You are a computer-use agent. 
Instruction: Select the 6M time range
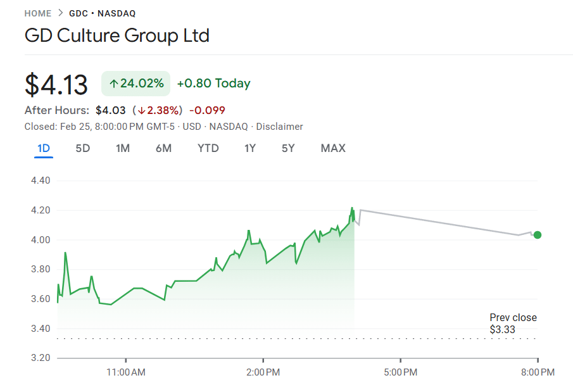pyautogui.click(x=164, y=148)
